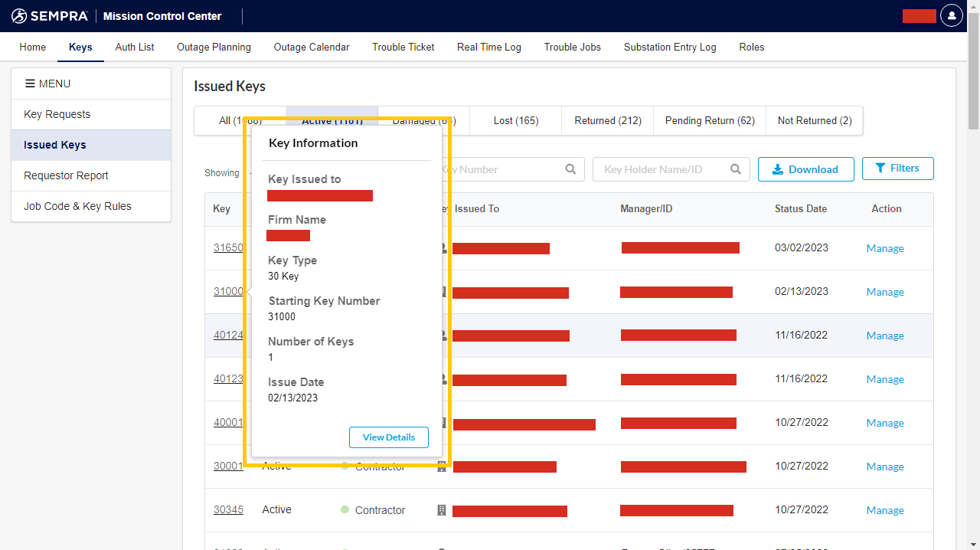The image size is (980, 550).
Task: Click the hamburger MENU icon
Action: (30, 83)
